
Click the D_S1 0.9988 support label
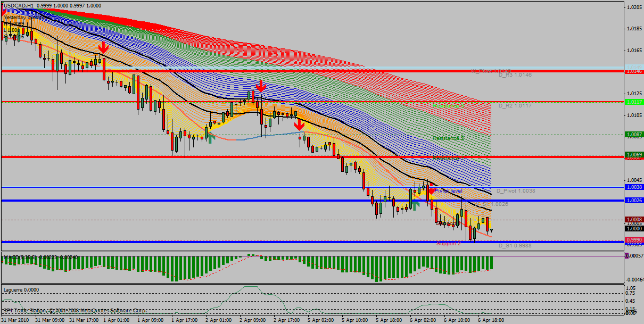point(515,246)
